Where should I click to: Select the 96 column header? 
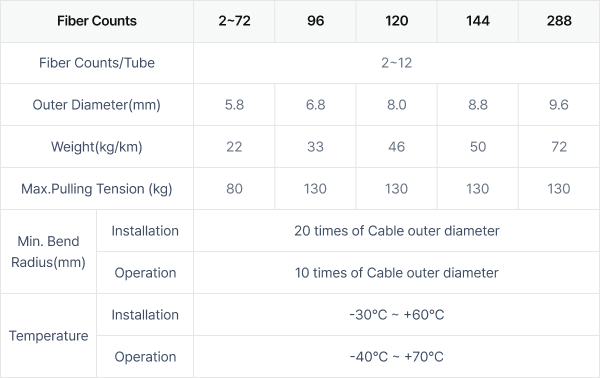pos(315,21)
